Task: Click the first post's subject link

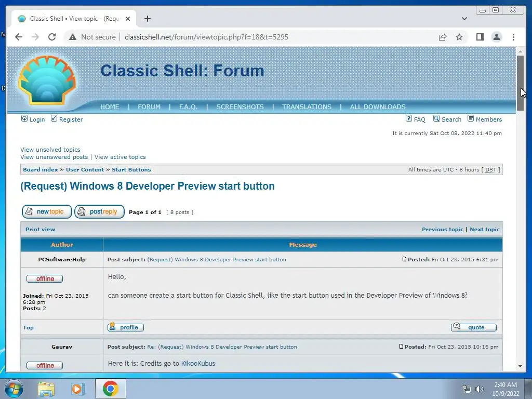Action: [x=217, y=260]
